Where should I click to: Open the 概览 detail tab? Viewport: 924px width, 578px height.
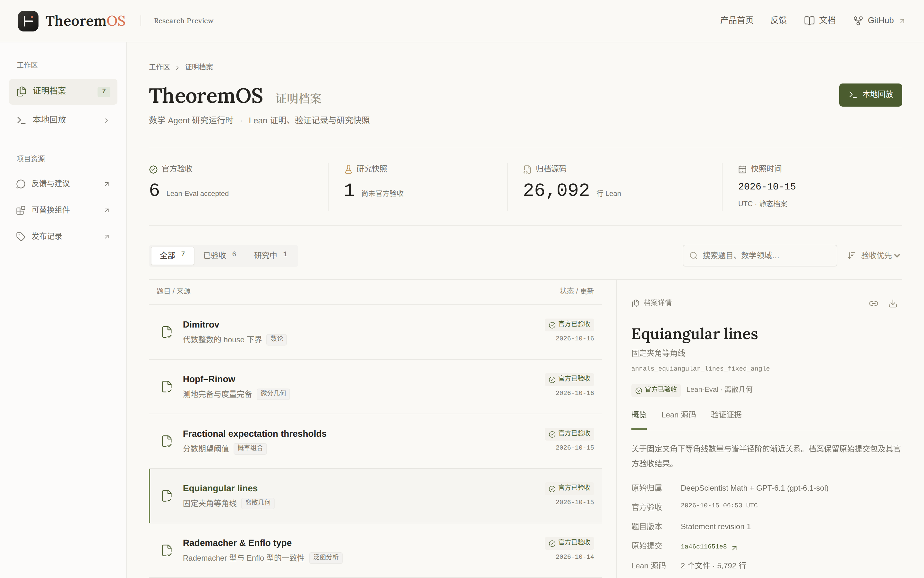tap(639, 415)
